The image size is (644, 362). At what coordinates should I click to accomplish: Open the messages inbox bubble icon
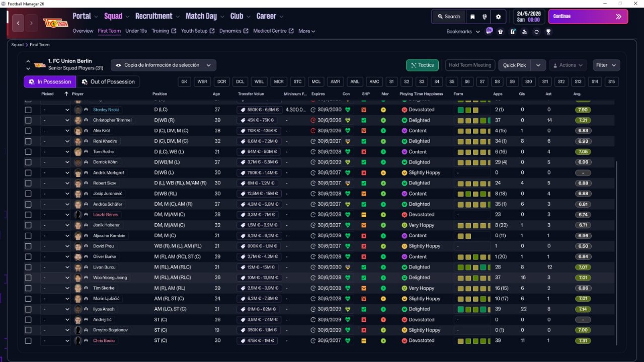(489, 31)
